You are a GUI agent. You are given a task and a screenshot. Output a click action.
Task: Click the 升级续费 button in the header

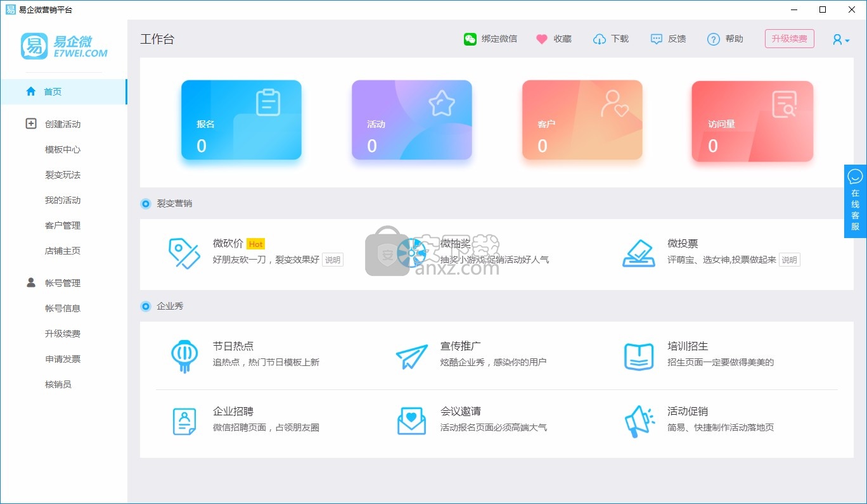(x=789, y=39)
